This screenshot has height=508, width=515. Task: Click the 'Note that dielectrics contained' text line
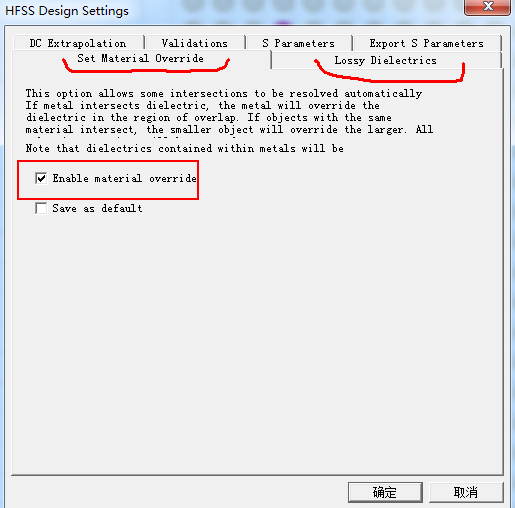[x=185, y=148]
